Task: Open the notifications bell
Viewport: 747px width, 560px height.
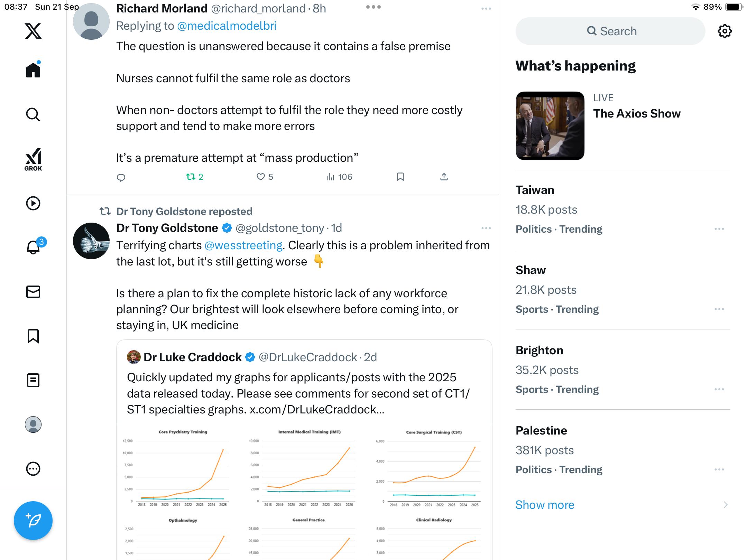Action: coord(34,247)
